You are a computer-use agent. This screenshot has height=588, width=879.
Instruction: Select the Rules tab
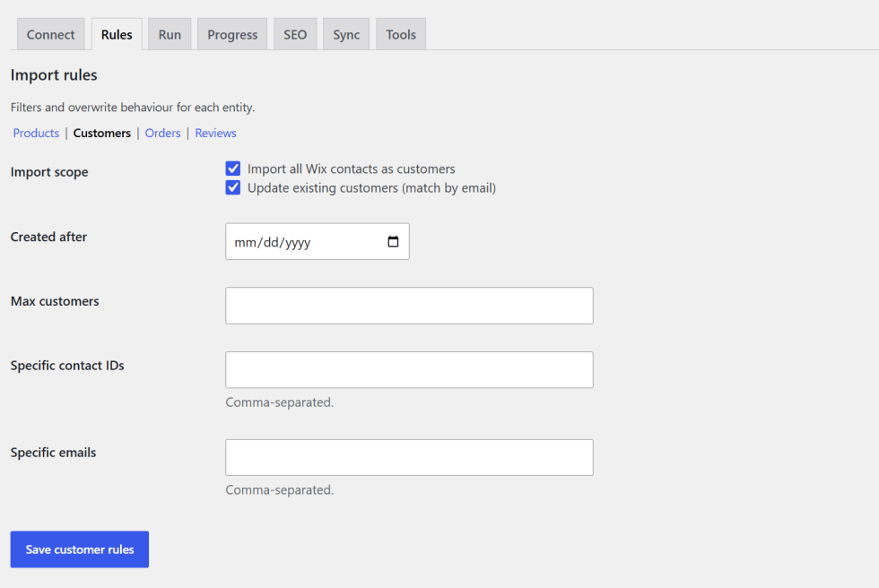pyautogui.click(x=117, y=34)
